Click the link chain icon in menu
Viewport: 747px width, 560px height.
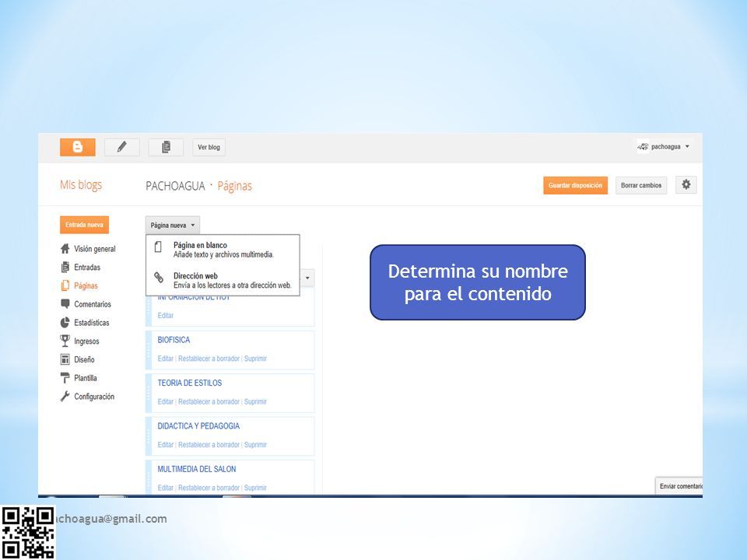[x=159, y=277]
